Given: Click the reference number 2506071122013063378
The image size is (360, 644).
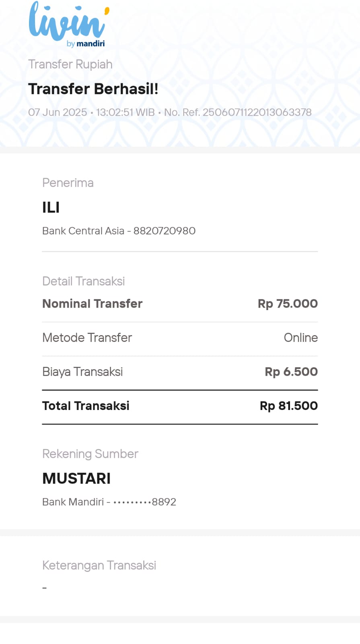Looking at the screenshot, I should click(257, 112).
